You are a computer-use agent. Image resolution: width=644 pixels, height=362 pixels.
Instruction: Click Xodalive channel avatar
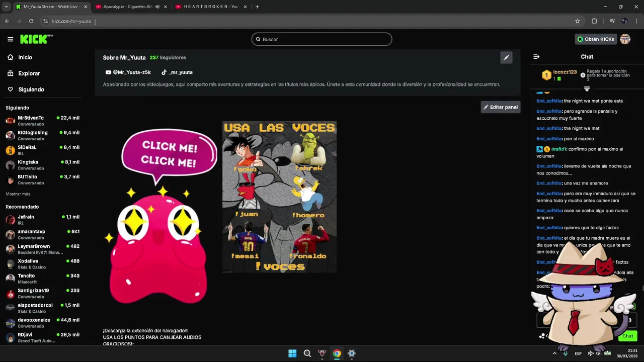(x=10, y=264)
